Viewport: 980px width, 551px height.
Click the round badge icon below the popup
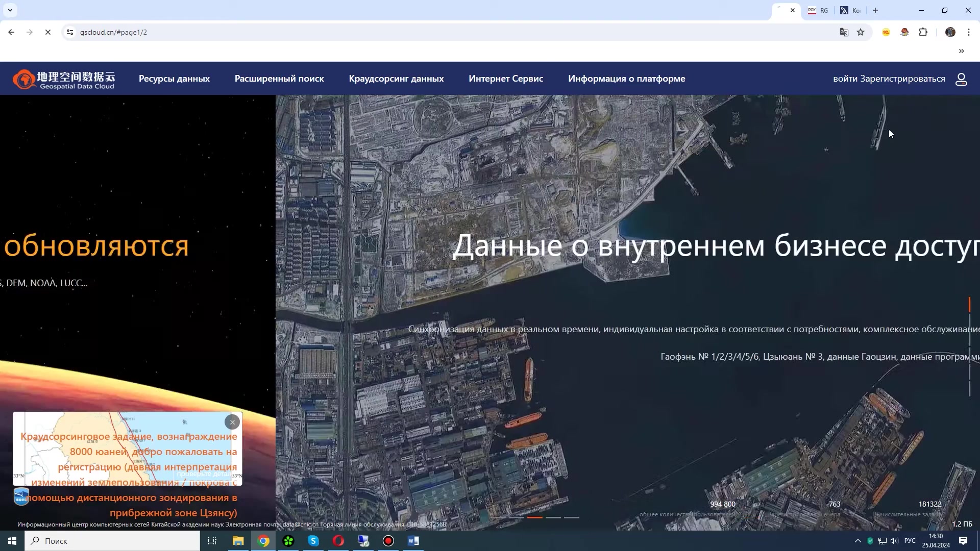21,496
